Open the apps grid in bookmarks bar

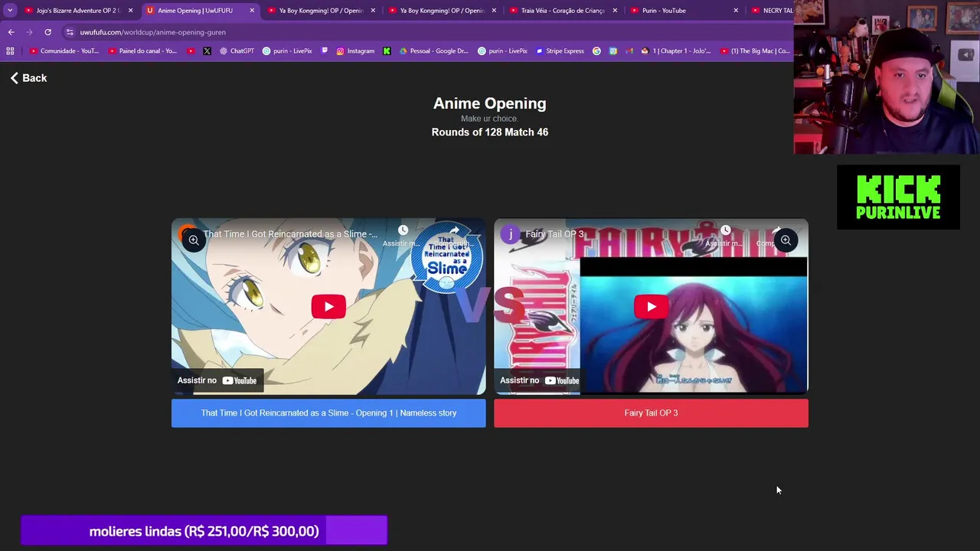click(x=10, y=51)
